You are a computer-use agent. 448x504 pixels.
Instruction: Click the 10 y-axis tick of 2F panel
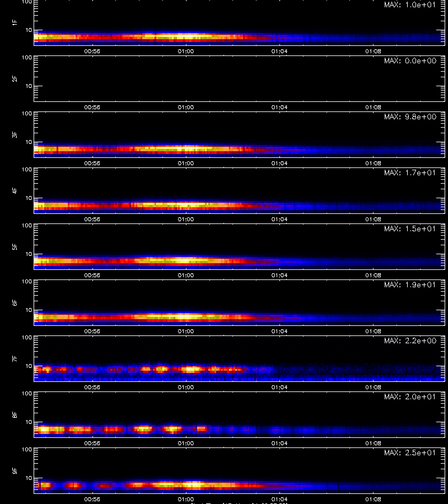click(29, 86)
